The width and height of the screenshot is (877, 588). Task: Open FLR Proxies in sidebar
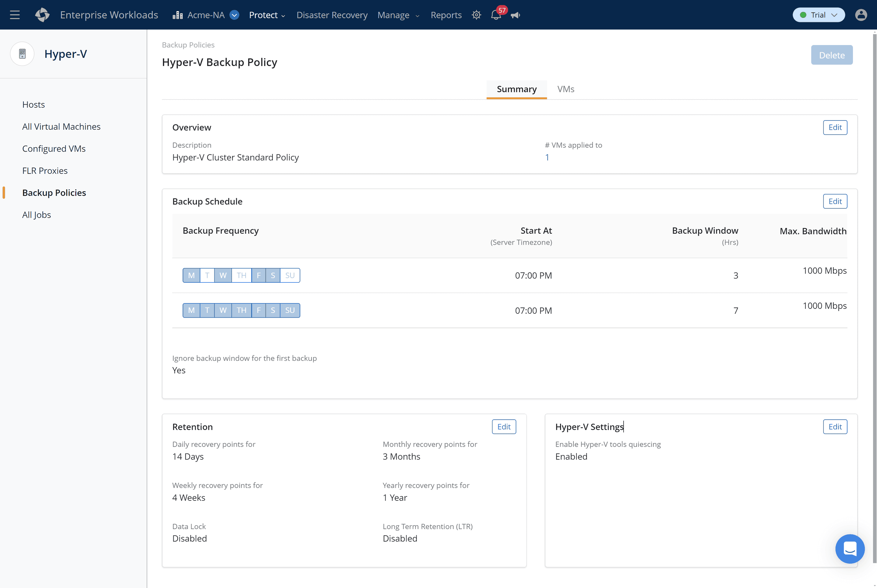click(x=45, y=171)
